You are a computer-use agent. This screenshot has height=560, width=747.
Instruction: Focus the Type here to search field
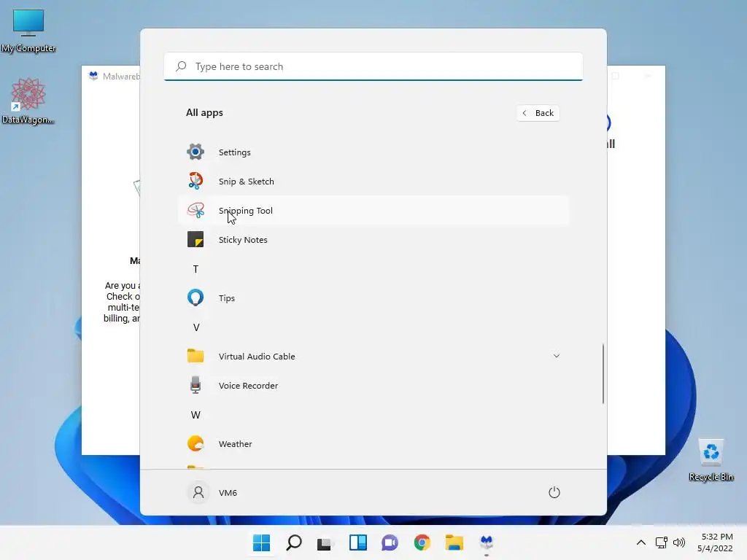coord(373,66)
